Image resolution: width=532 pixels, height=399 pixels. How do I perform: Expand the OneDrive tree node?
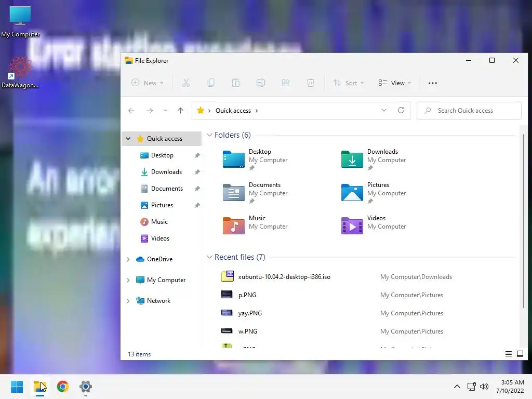tap(128, 259)
